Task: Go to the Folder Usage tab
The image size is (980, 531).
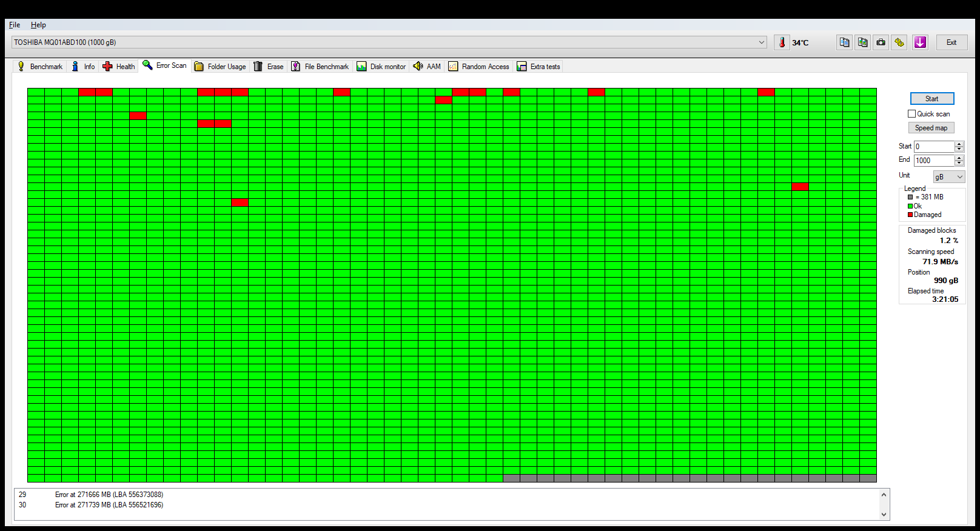Action: (x=220, y=67)
